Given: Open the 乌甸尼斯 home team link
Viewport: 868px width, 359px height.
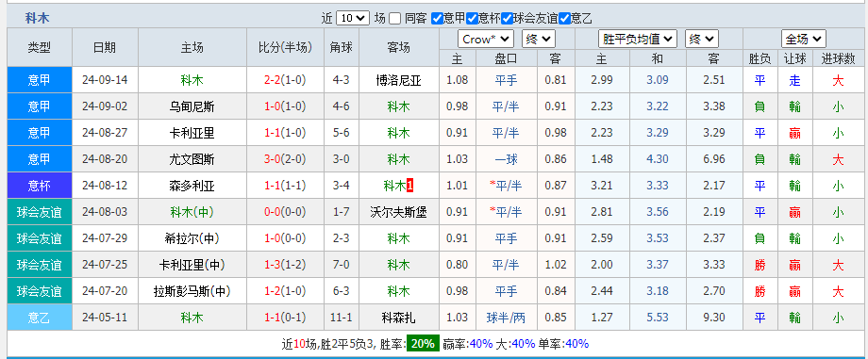Looking at the screenshot, I should pos(192,106).
